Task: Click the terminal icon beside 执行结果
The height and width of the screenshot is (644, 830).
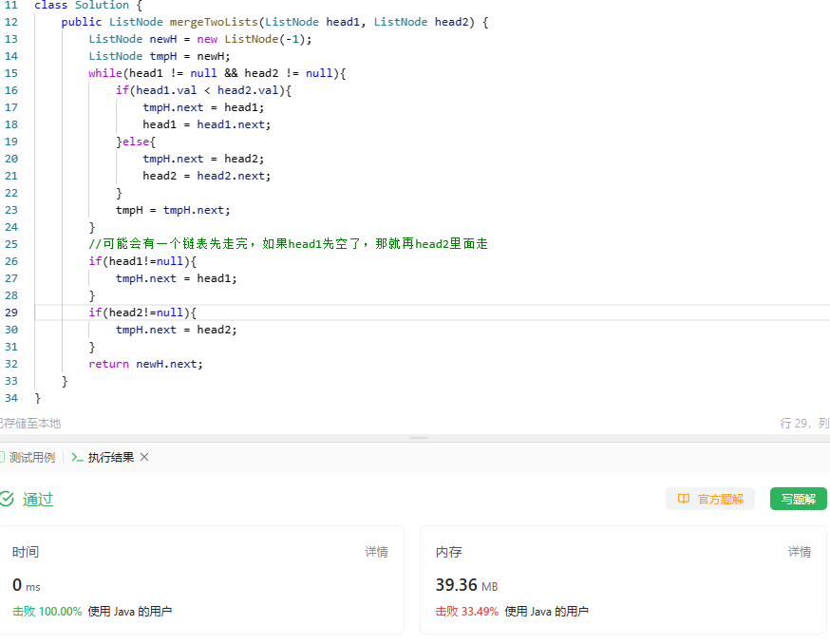Action: pyautogui.click(x=78, y=457)
